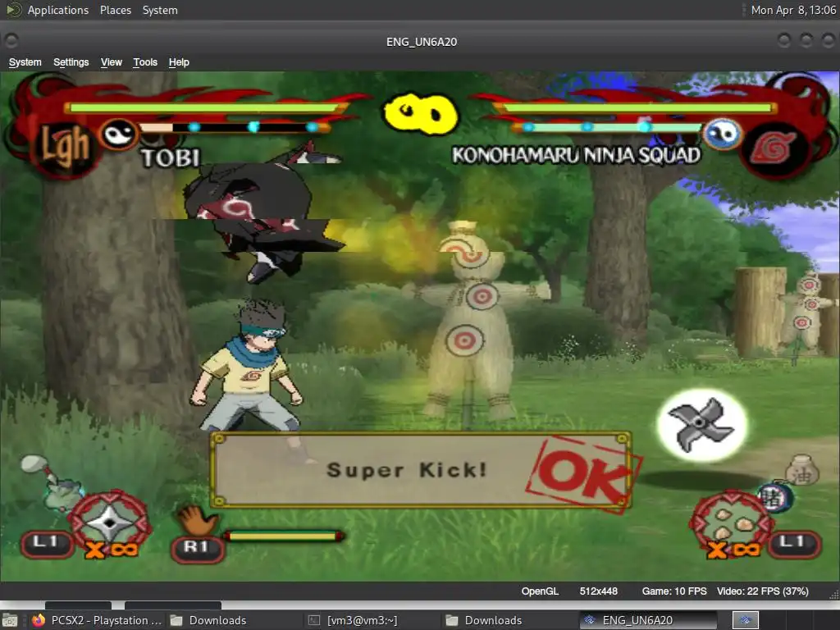Click the left shuriken item wheel
This screenshot has width=840, height=630.
coord(110,521)
